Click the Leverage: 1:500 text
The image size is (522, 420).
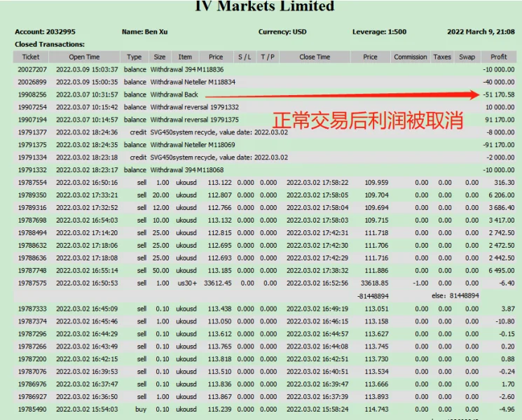tap(379, 32)
